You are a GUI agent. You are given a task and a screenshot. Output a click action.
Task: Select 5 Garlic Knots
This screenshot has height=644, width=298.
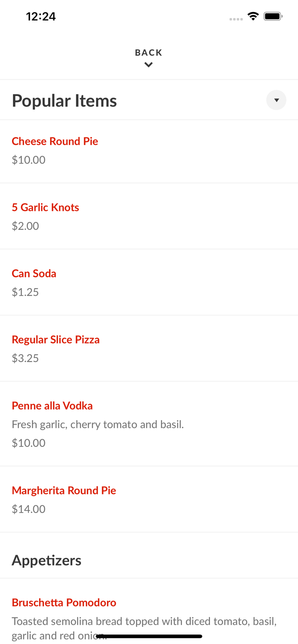tap(45, 207)
